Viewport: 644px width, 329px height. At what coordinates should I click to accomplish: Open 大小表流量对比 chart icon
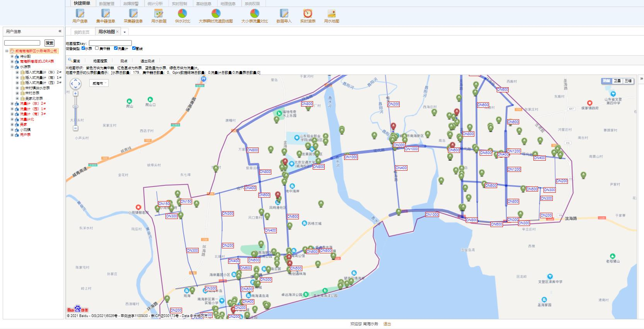(x=254, y=14)
